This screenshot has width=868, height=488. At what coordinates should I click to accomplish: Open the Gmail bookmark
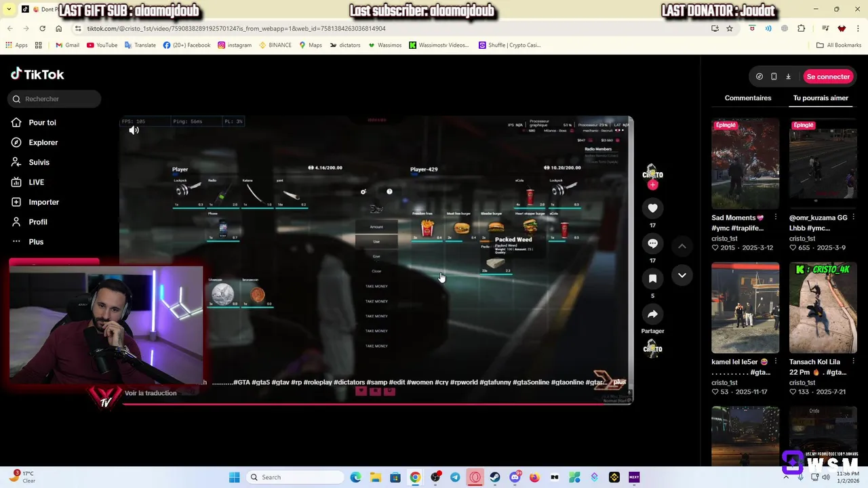pos(67,45)
